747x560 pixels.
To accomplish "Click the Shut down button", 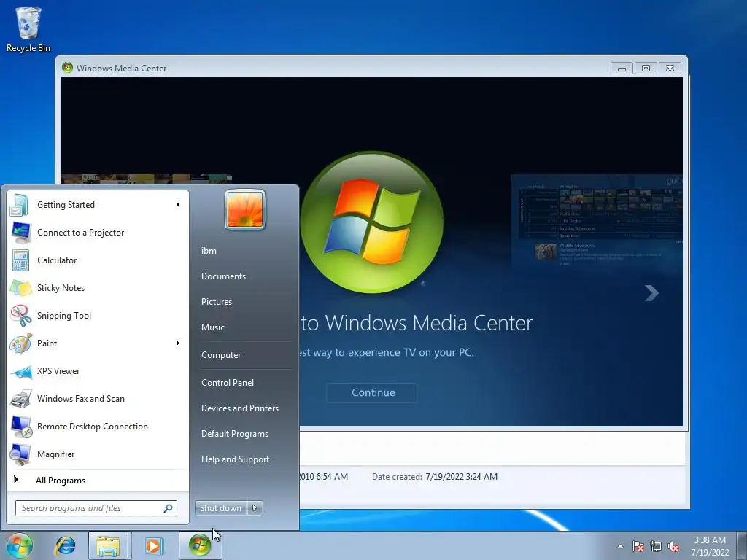I will coord(220,508).
